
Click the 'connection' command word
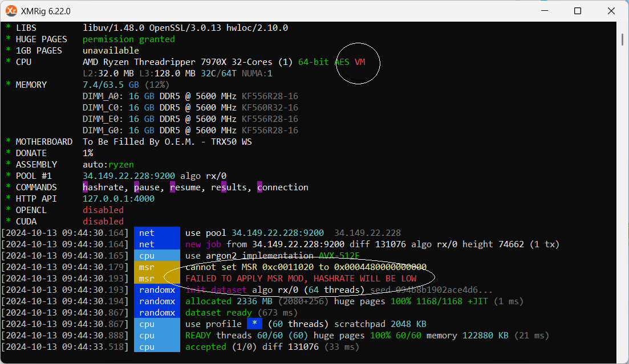pos(283,187)
